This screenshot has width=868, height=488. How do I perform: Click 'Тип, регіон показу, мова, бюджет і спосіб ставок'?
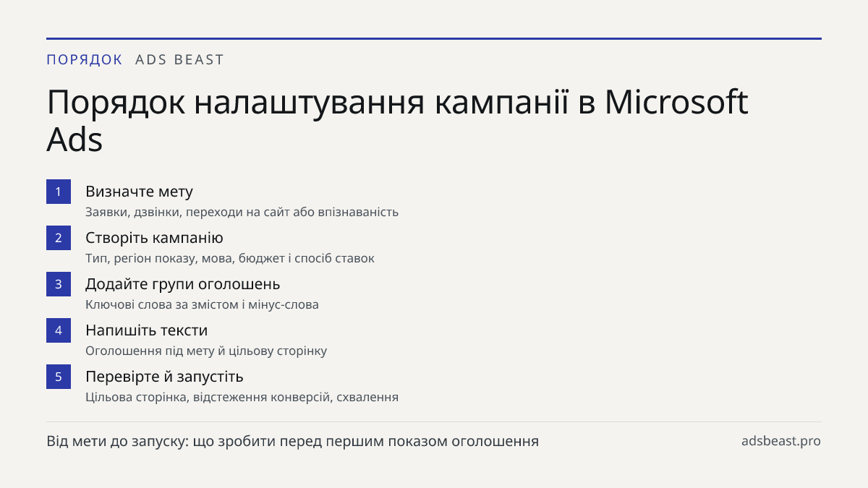(x=230, y=259)
